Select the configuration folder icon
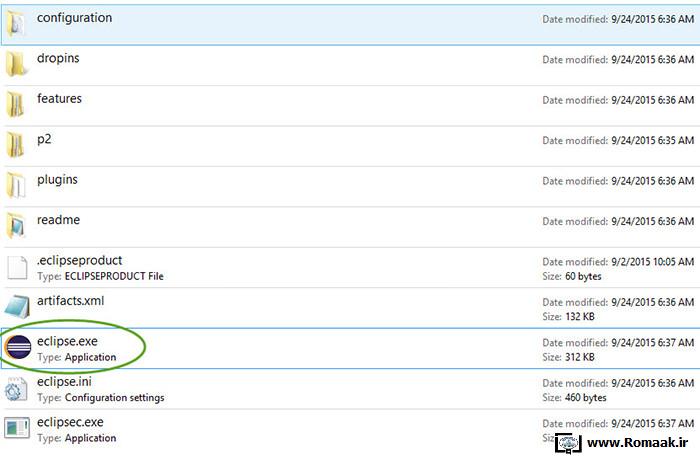The image size is (700, 460). (x=17, y=24)
